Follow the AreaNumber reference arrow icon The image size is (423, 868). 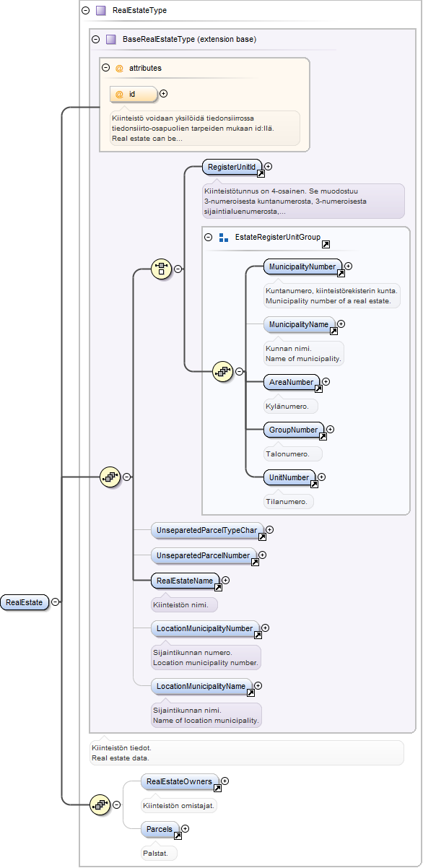(x=318, y=389)
